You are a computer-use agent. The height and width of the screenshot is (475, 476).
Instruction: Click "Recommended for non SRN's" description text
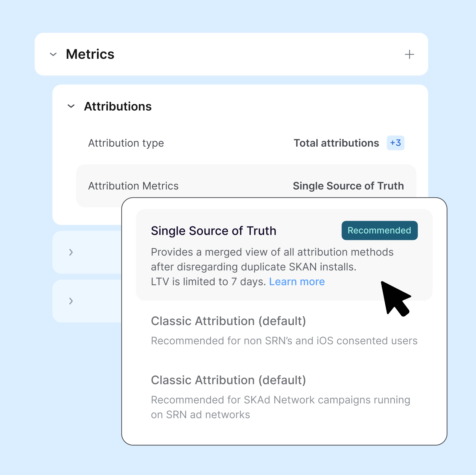click(x=284, y=341)
